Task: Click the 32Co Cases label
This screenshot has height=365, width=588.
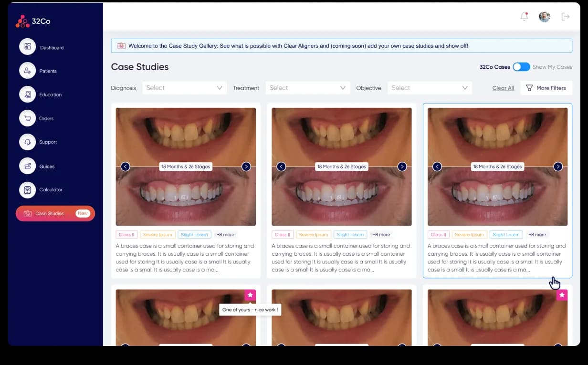Action: [x=495, y=67]
